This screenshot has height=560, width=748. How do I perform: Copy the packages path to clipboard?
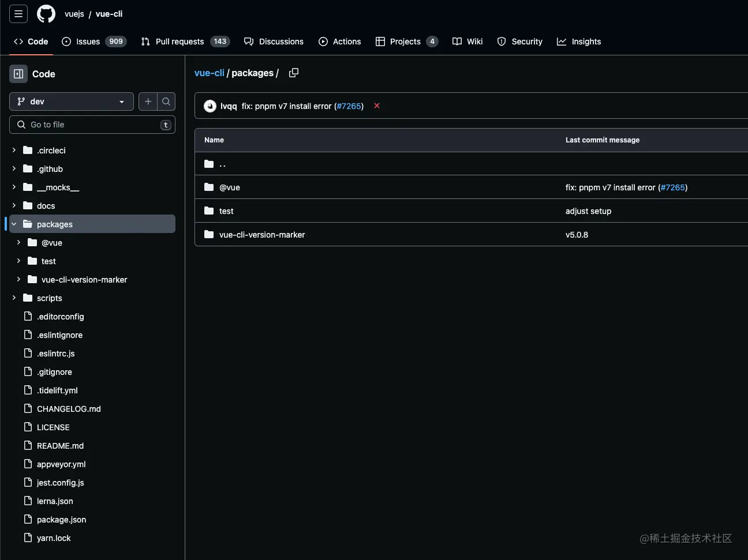point(294,73)
